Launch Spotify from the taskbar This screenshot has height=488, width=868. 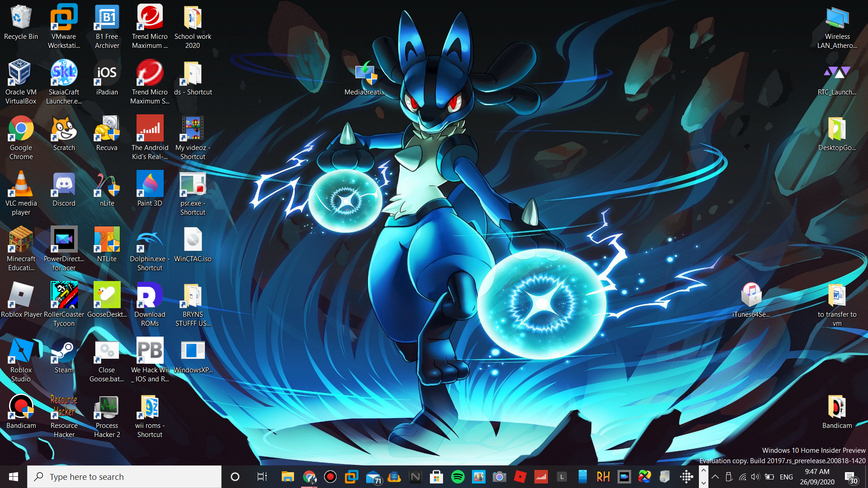458,477
